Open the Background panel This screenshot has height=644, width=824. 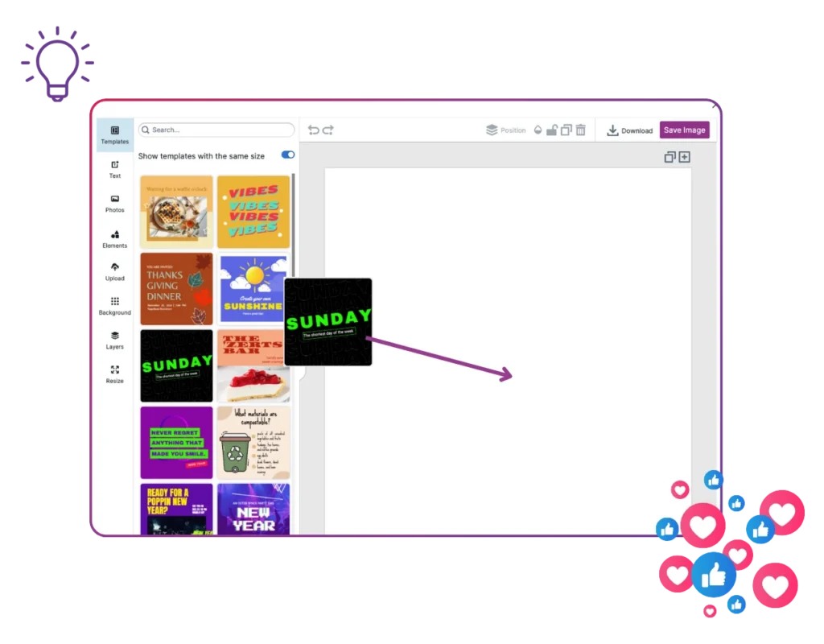[x=115, y=306]
